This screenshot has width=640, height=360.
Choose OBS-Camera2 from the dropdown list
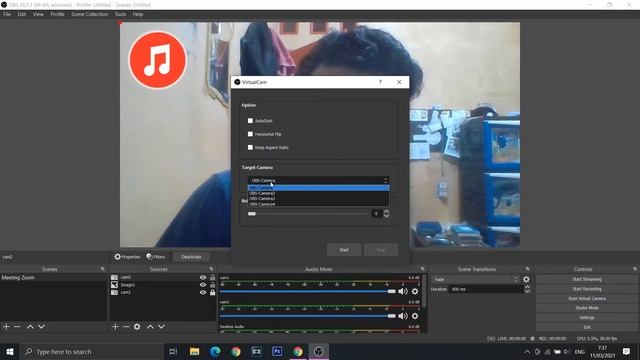point(318,193)
